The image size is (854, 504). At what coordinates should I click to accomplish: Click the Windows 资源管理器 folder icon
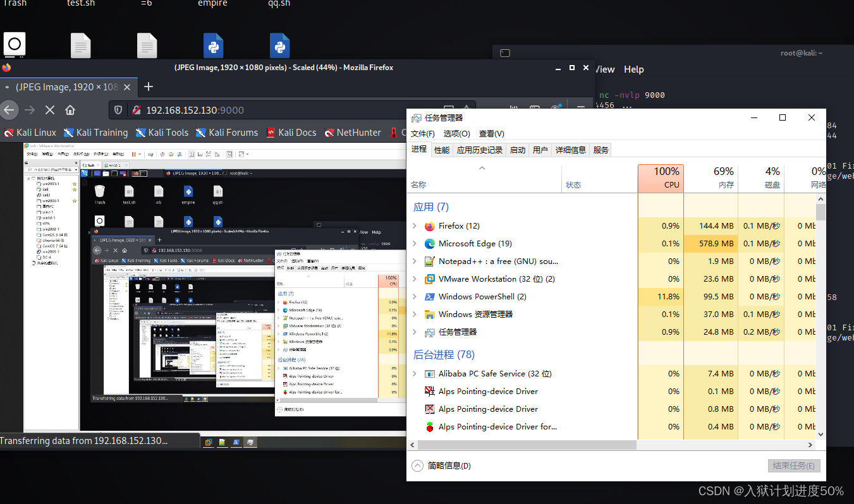click(430, 315)
